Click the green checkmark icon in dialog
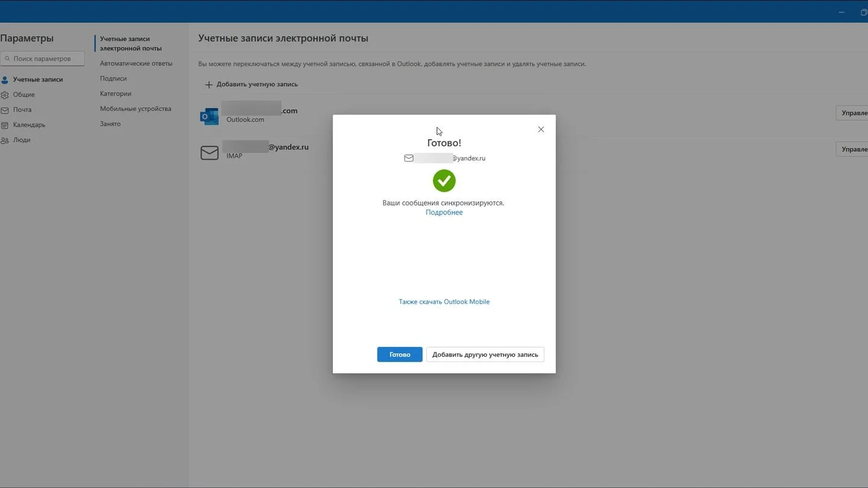This screenshot has width=868, height=488. [444, 181]
